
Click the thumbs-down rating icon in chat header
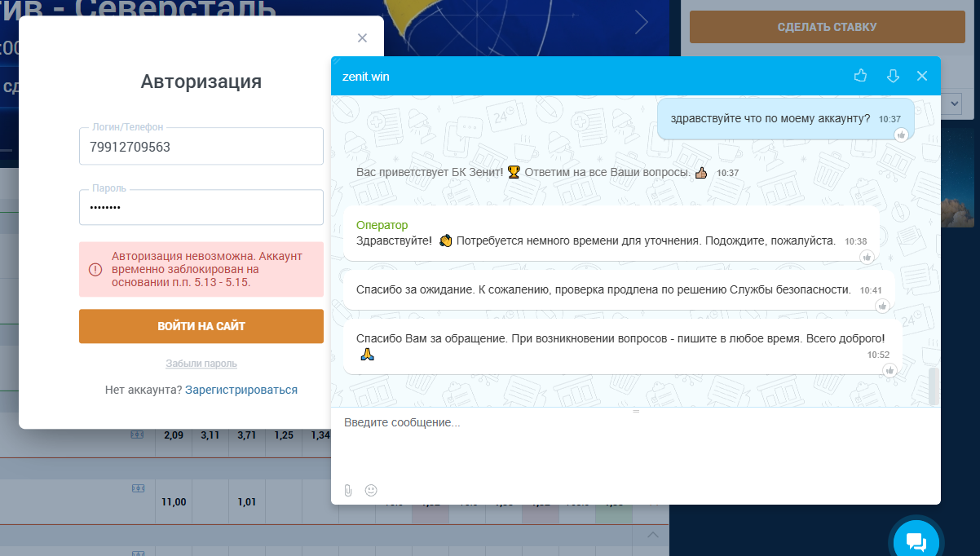pos(892,76)
